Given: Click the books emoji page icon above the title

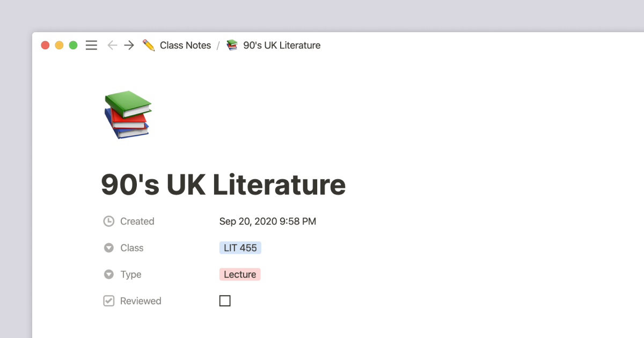Looking at the screenshot, I should 127,114.
